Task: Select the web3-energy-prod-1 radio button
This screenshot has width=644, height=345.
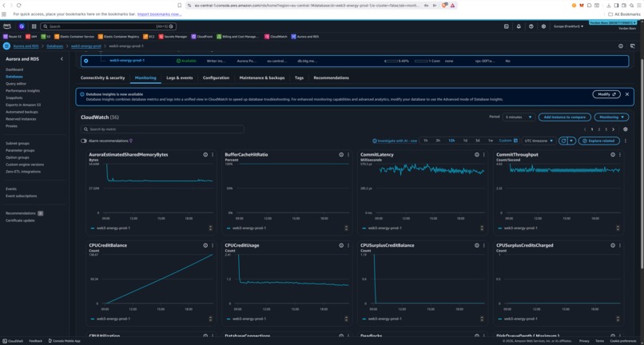Action: pos(85,61)
